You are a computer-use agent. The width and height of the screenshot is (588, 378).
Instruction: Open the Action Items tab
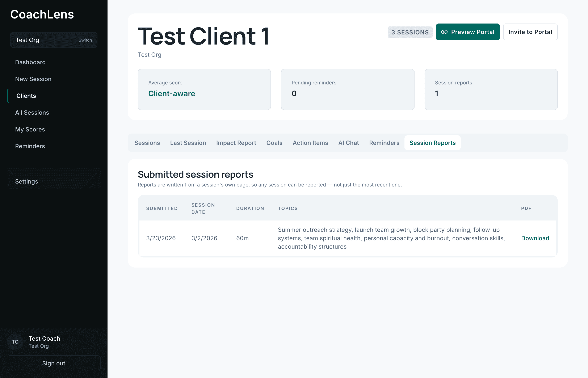(x=310, y=143)
